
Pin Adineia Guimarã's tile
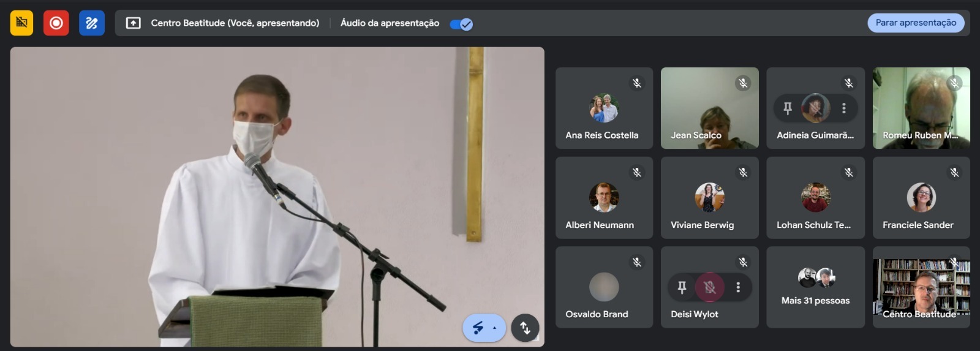(x=788, y=108)
